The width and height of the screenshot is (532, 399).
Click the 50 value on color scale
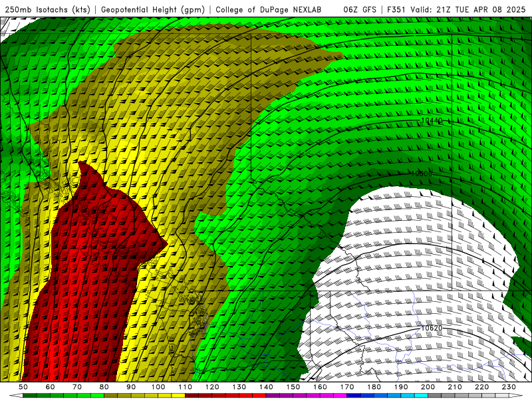point(23,387)
